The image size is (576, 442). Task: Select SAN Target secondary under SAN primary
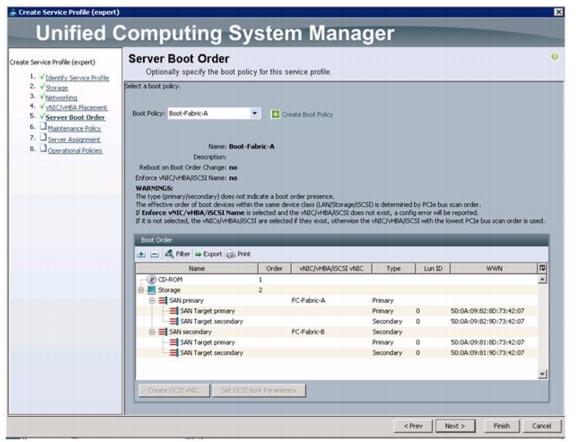pyautogui.click(x=337, y=321)
